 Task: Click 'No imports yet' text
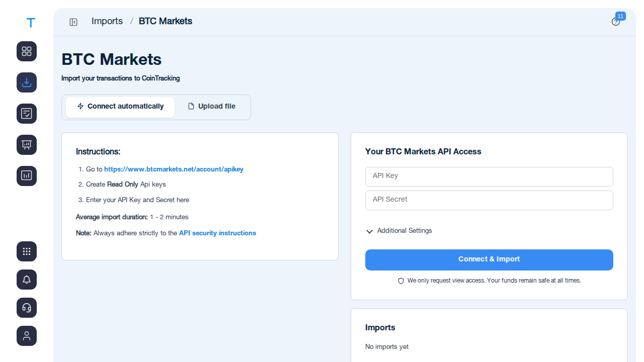[387, 347]
